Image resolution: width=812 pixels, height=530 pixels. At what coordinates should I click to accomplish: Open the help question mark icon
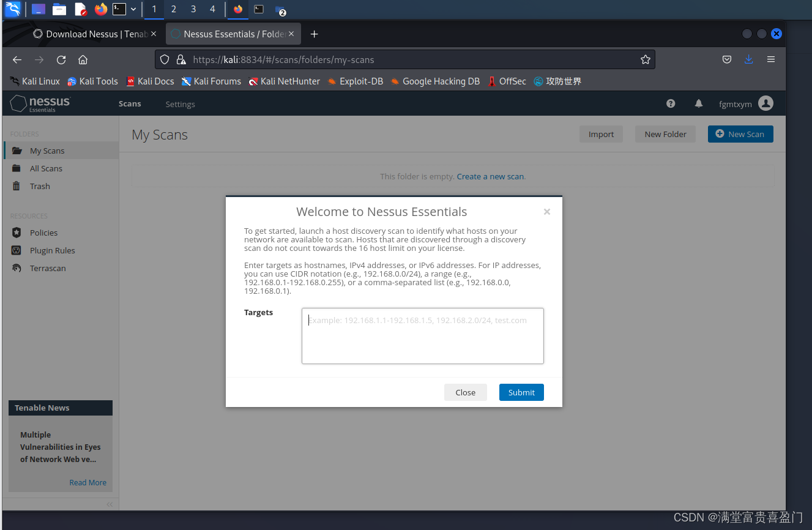point(671,103)
